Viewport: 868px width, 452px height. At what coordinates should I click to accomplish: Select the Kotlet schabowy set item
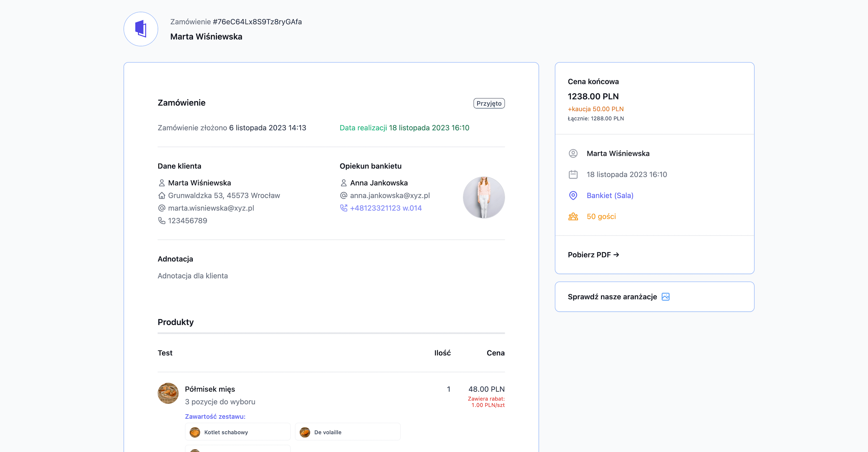point(237,432)
